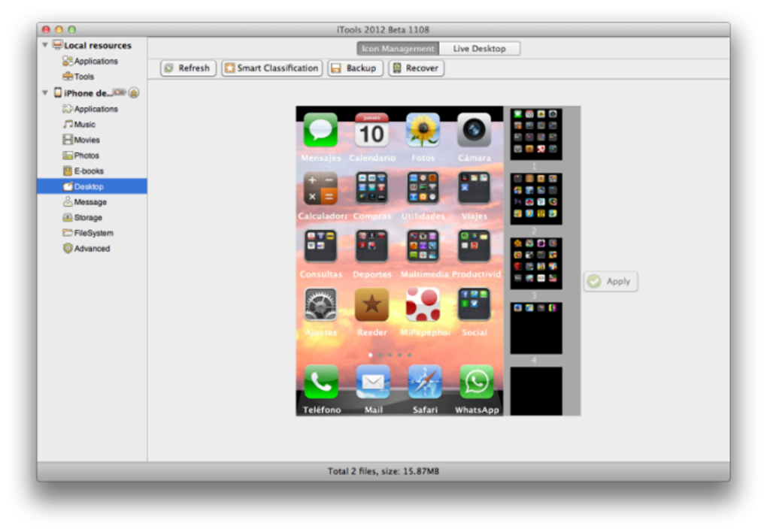Select home screen page 1 thumbnail
This screenshot has width=767, height=532.
click(536, 134)
